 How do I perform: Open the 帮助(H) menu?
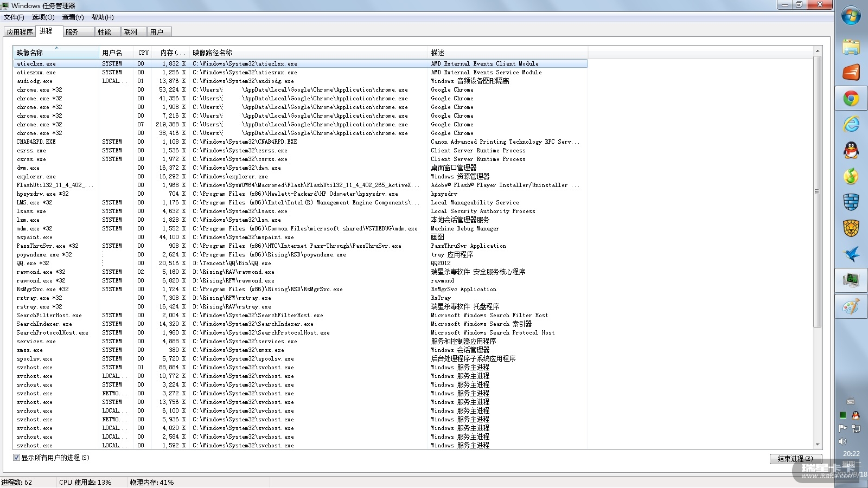[103, 17]
